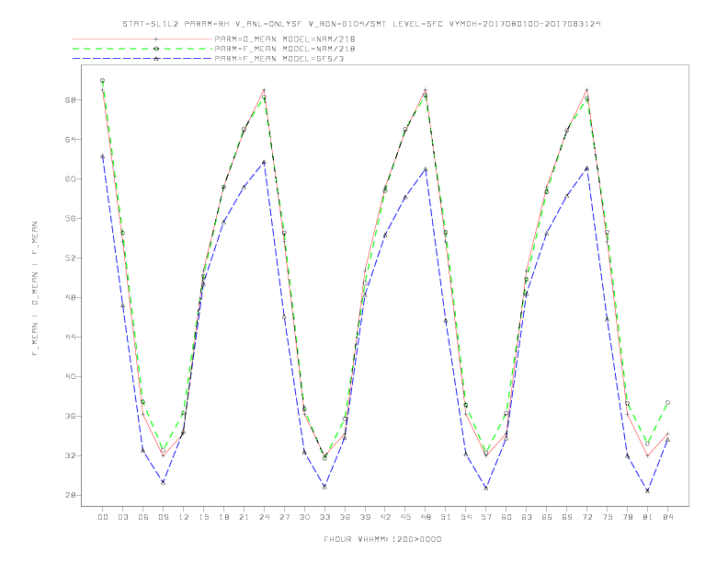Click x-axis forecast hour label 45
This screenshot has width=728, height=563.
click(x=405, y=517)
